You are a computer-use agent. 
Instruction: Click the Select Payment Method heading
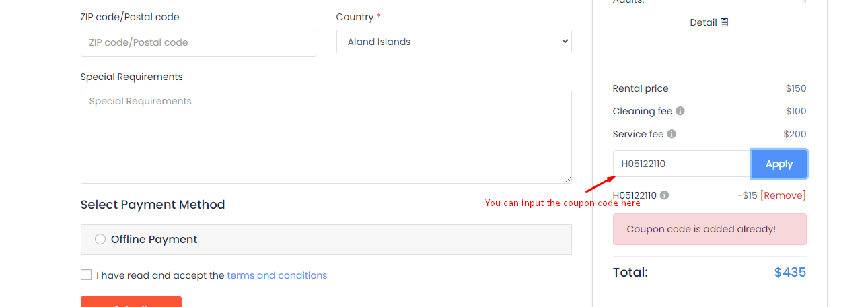[153, 205]
